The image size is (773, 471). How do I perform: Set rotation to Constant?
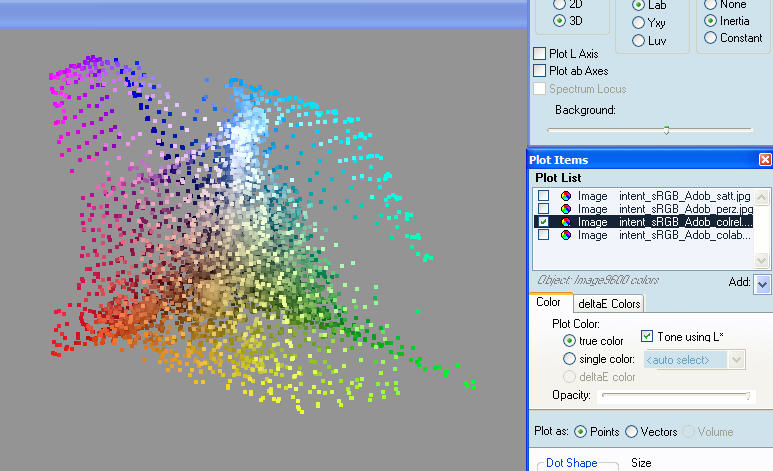tap(711, 38)
